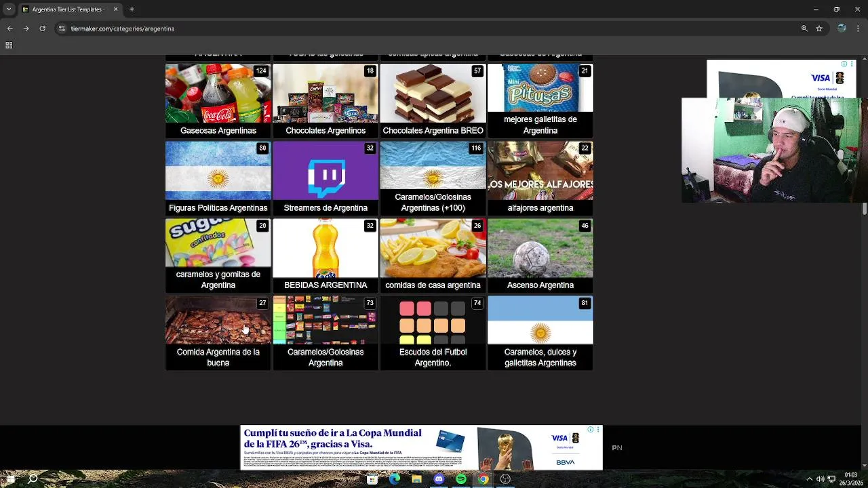Open a new browser tab
This screenshot has width=868, height=488.
[x=132, y=9]
